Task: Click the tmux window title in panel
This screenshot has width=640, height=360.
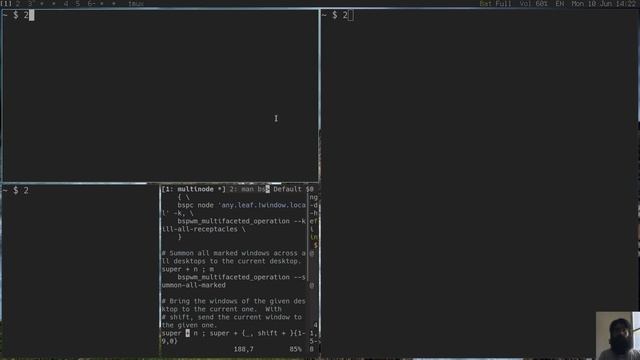Action: 136,4
